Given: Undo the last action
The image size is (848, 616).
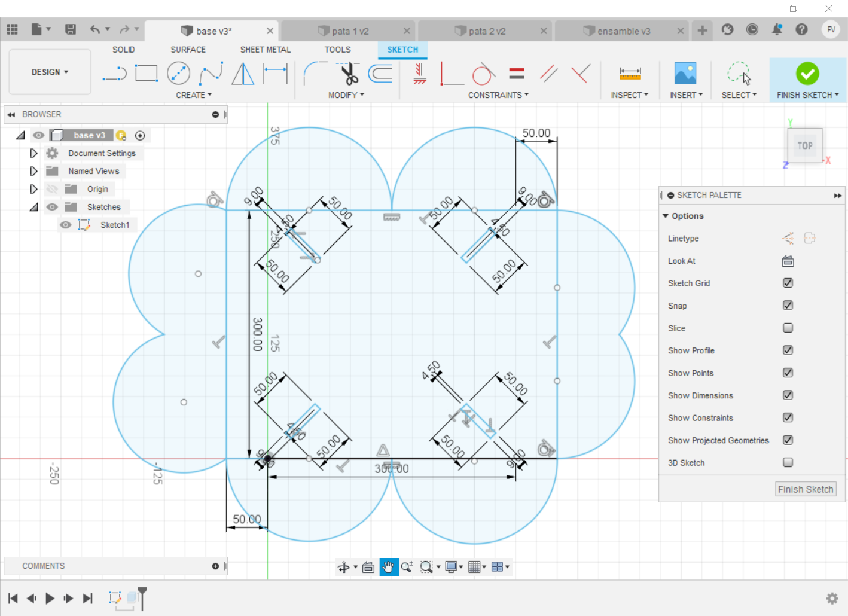Looking at the screenshot, I should [x=95, y=29].
